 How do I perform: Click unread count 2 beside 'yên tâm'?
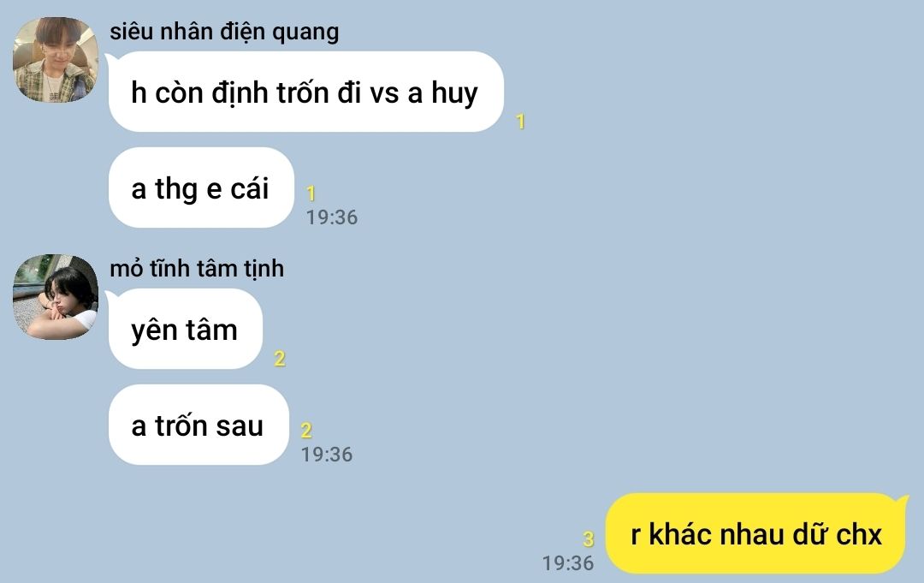[x=279, y=359]
